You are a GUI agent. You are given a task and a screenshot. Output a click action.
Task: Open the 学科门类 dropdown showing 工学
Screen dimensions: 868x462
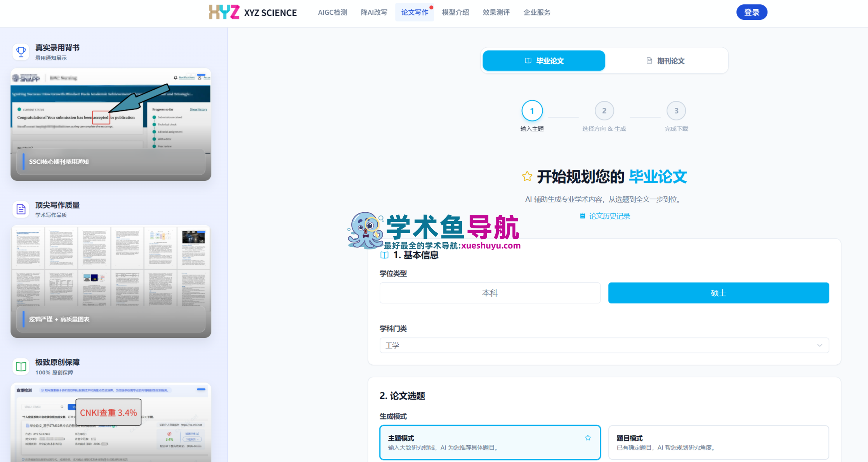[604, 345]
